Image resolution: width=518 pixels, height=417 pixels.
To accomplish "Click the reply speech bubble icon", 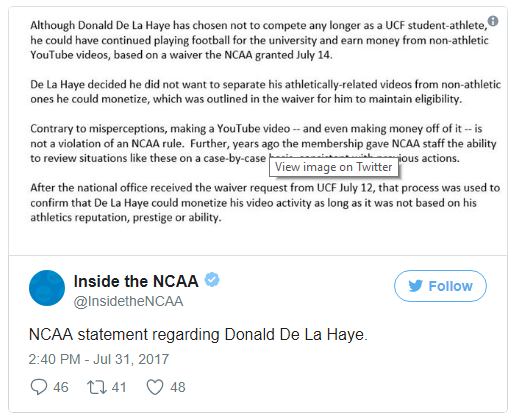I will [x=39, y=387].
